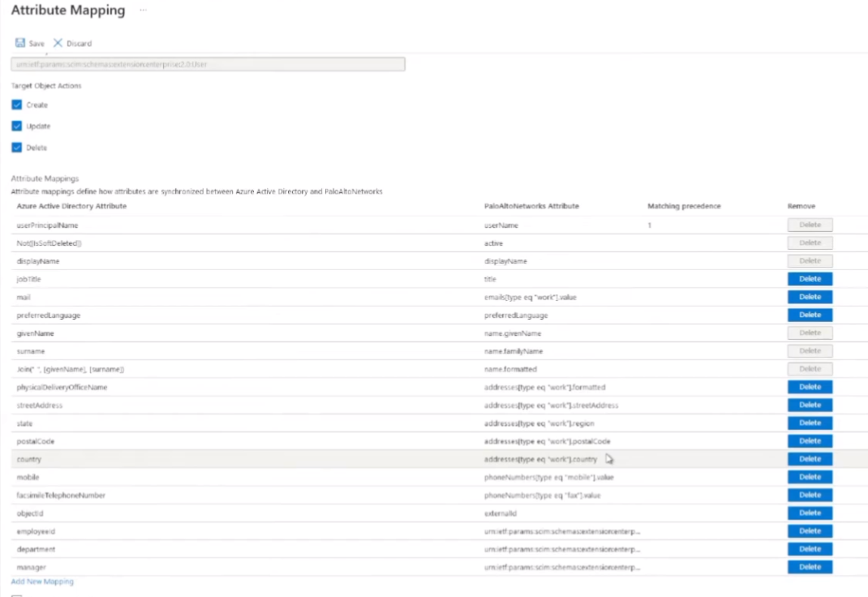Delete the employeeId mapping
Viewport: 868px width, 597px height.
pos(810,530)
